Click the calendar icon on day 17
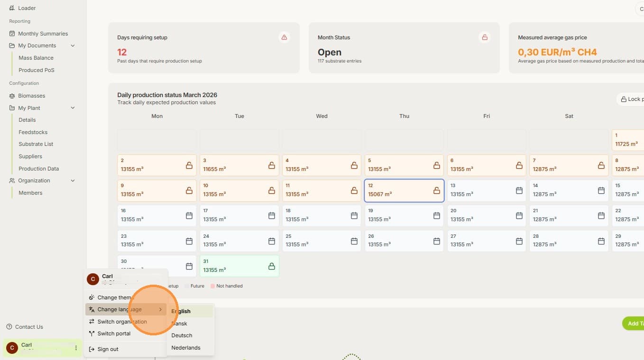Image resolution: width=644 pixels, height=360 pixels. pyautogui.click(x=272, y=216)
